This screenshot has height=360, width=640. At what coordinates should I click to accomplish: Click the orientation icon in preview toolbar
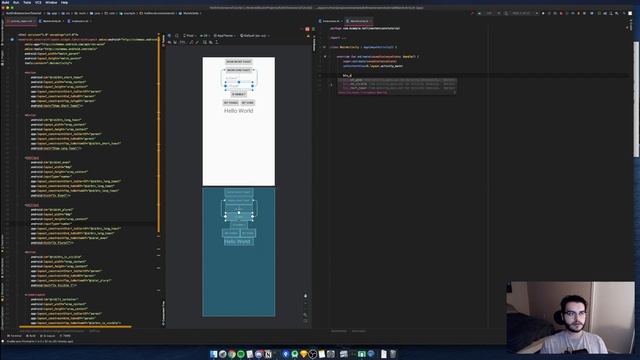[177, 36]
